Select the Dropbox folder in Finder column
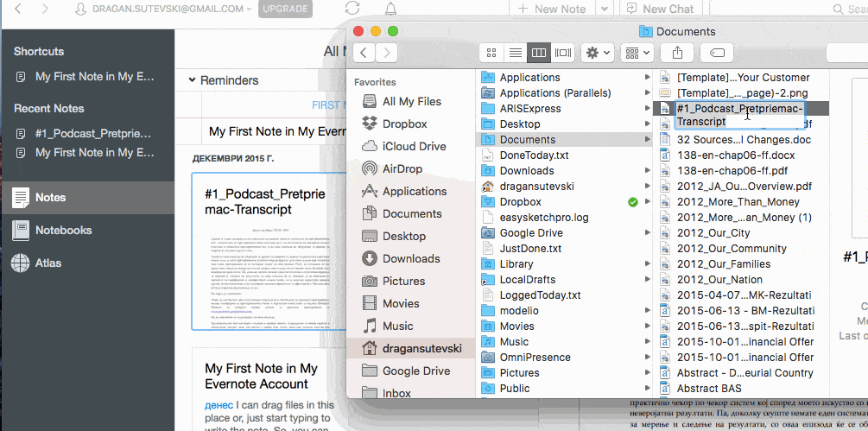This screenshot has height=431, width=868. click(520, 201)
